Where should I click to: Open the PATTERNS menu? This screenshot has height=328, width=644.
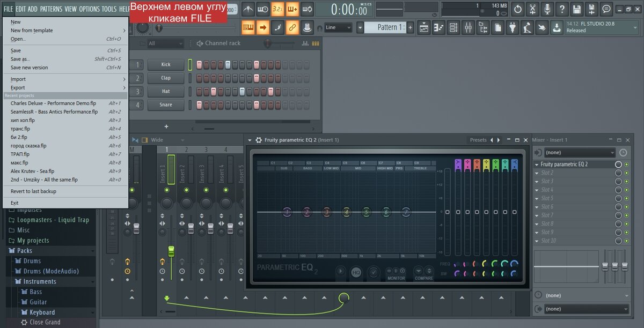51,9
